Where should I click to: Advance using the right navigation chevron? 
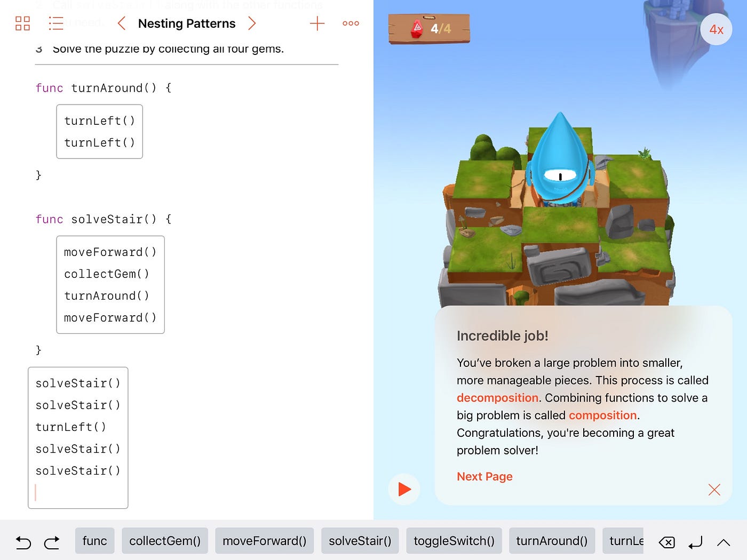(x=252, y=23)
